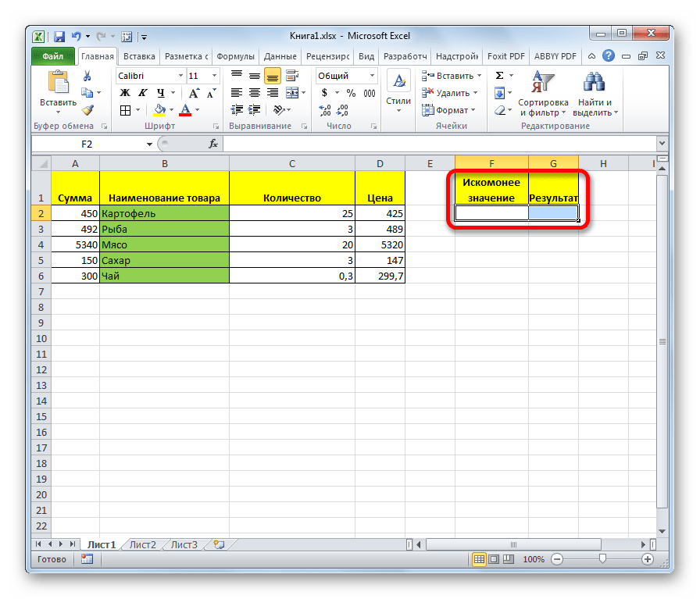Toggle Bold (Ж) formatting

point(125,93)
